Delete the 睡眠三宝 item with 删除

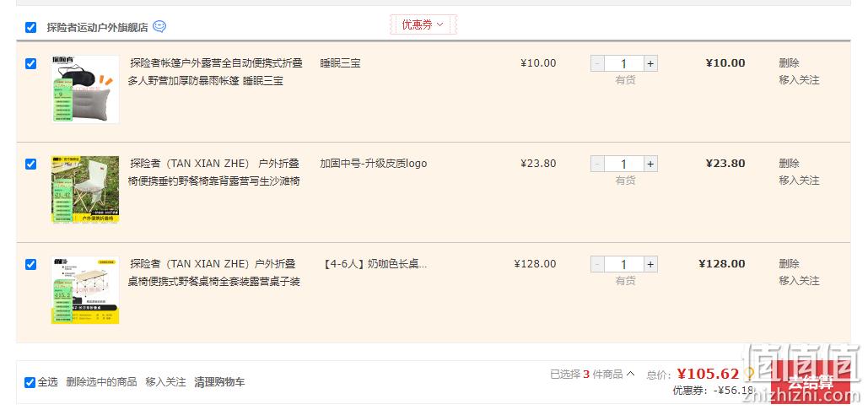click(x=789, y=63)
